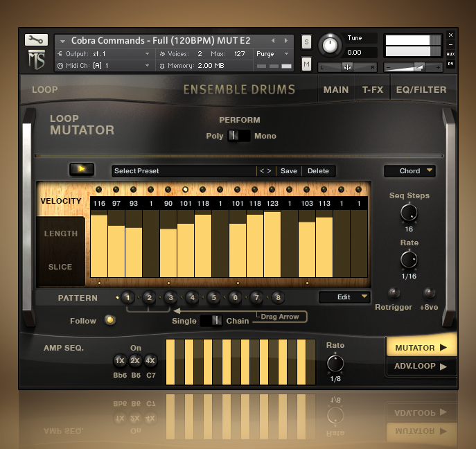Open the Select Preset field
Image resolution: width=476 pixels, height=449 pixels.
pos(184,171)
